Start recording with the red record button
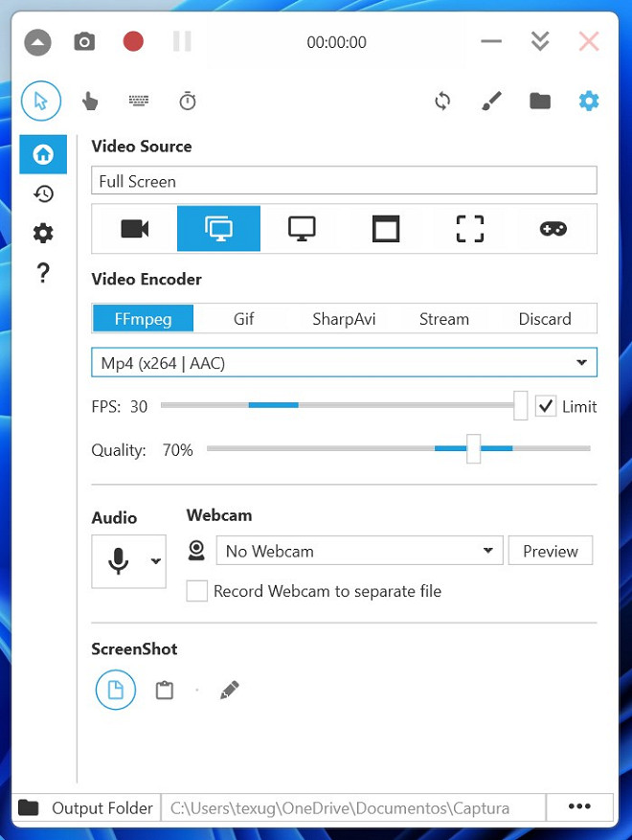 point(133,41)
